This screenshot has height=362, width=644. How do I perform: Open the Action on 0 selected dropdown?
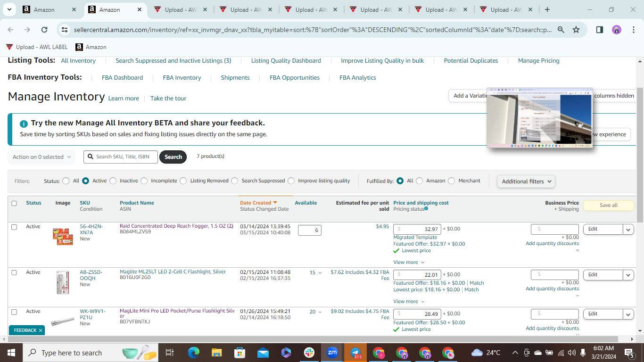[41, 157]
